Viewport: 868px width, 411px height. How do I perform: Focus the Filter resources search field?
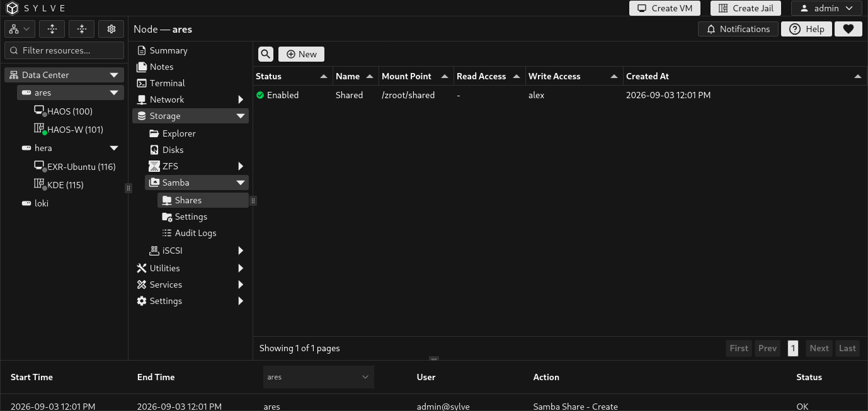(x=64, y=50)
